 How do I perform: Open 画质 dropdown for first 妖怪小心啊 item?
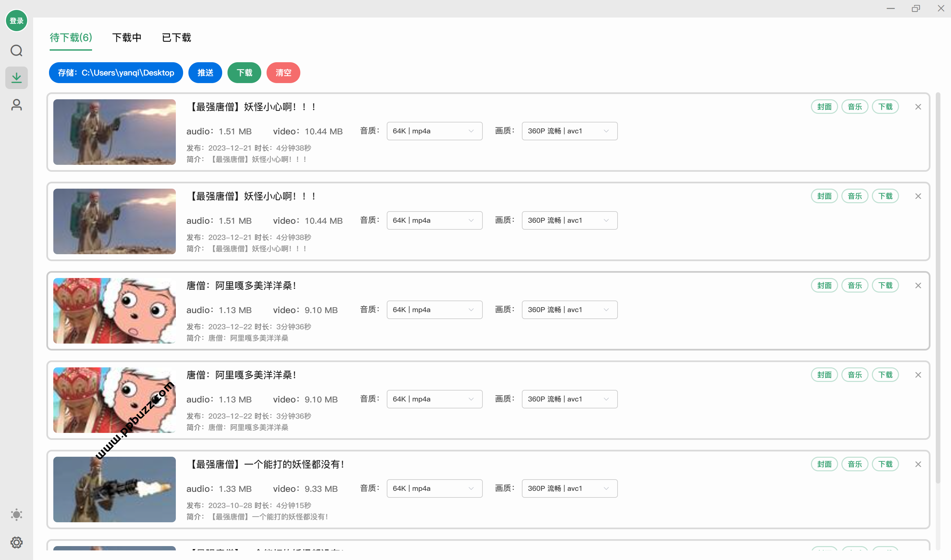coord(570,131)
